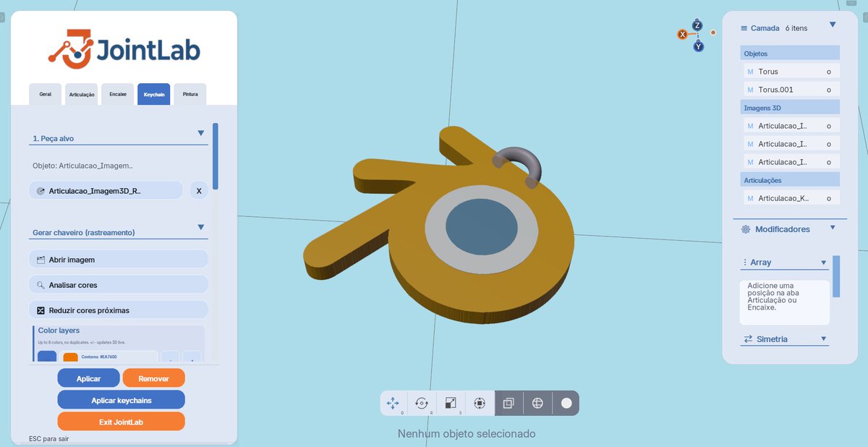The image size is (868, 447).
Task: Click the frame-selection icon in bottom toolbar
Action: coord(479,403)
